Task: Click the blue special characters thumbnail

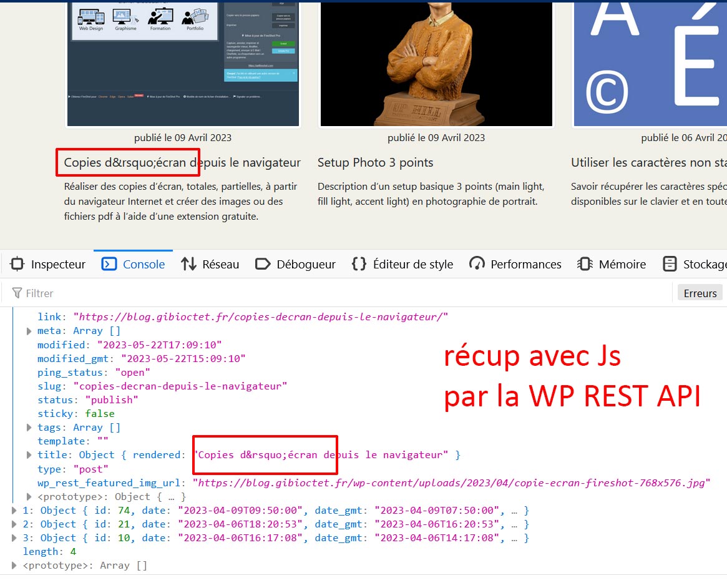Action: click(x=650, y=64)
